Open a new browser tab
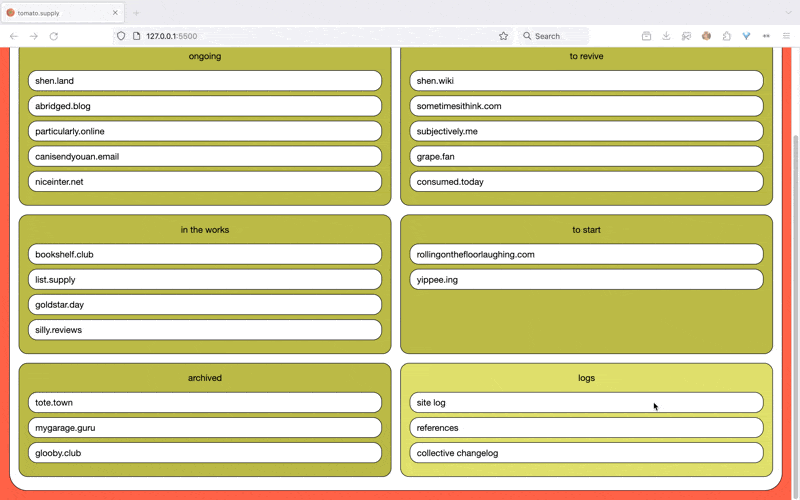The width and height of the screenshot is (800, 500). pos(136,13)
